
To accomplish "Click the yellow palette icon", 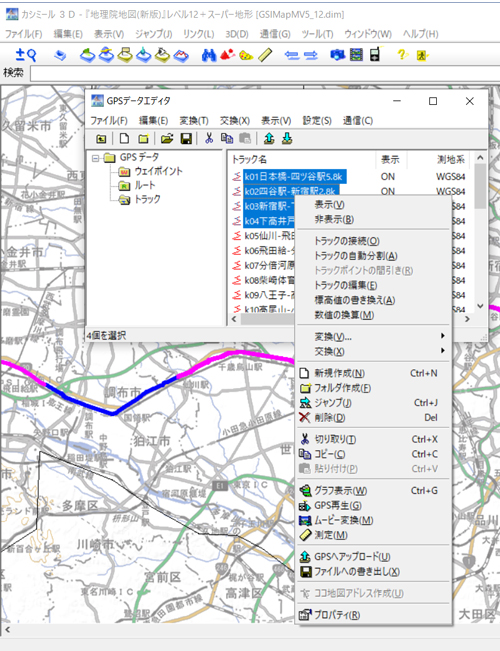I will point(247,55).
